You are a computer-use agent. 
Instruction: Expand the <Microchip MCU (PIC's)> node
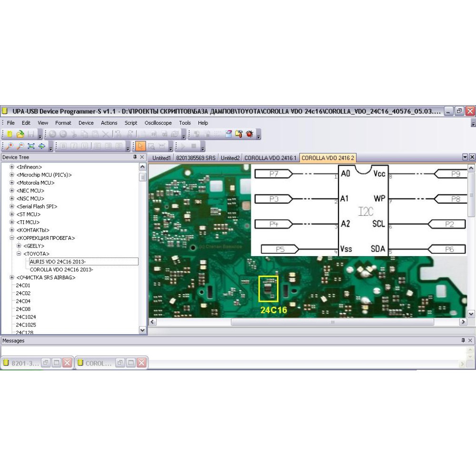12,175
